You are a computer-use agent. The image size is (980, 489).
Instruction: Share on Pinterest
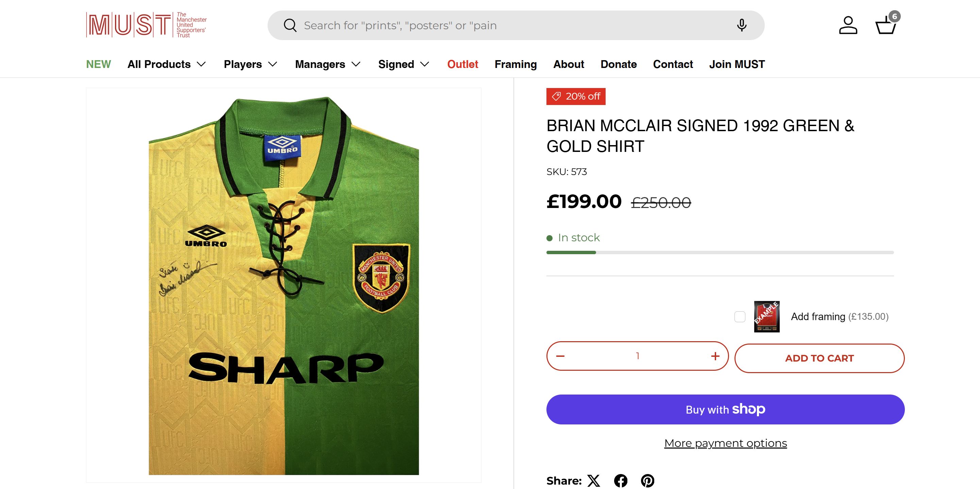coord(647,481)
